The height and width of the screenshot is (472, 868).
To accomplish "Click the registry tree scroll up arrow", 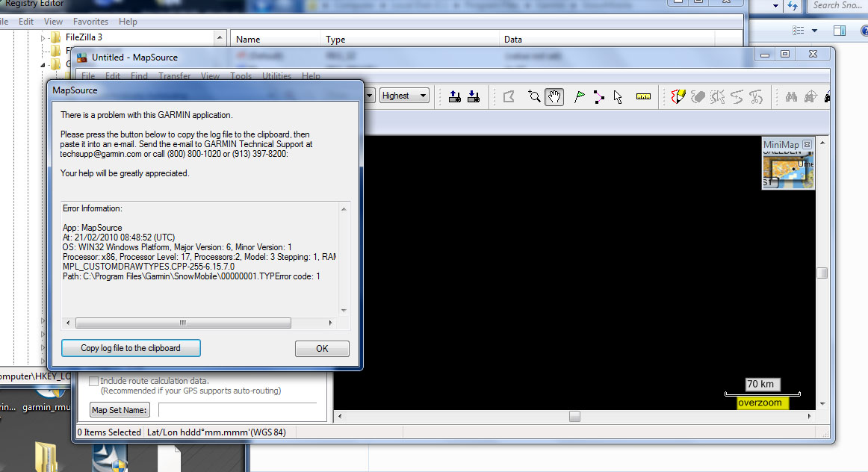I will 220,37.
